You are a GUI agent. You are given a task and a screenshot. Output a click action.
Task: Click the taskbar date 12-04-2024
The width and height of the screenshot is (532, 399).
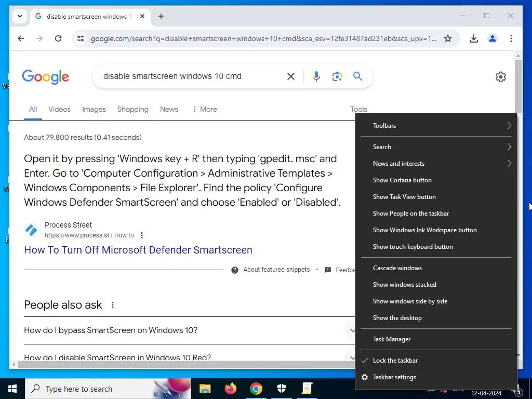[486, 393]
